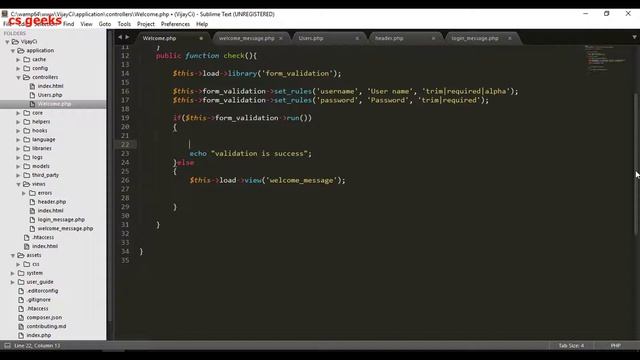Open .gitignore file in sidebar
This screenshot has width=640, height=360.
(x=39, y=300)
